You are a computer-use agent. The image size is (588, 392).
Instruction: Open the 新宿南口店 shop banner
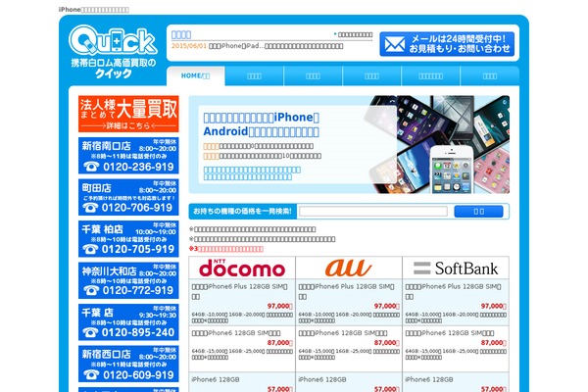point(128,155)
